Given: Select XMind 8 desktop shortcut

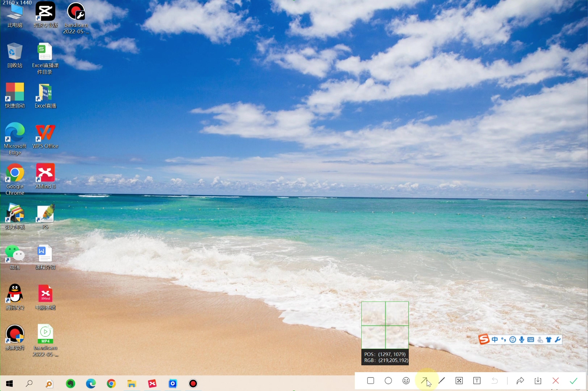Looking at the screenshot, I should tap(45, 176).
